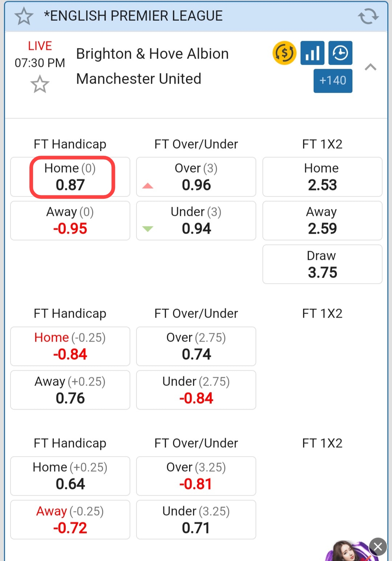Show the +140 additional markets
Viewport: 392px width, 561px height.
pyautogui.click(x=333, y=81)
